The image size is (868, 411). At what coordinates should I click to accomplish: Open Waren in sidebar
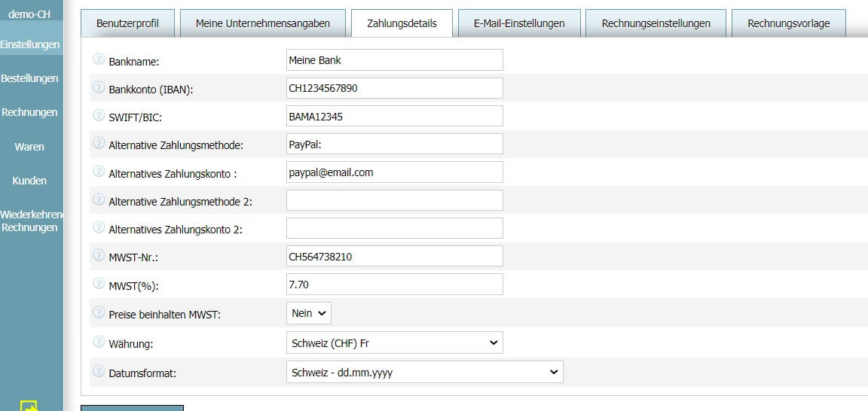click(30, 147)
